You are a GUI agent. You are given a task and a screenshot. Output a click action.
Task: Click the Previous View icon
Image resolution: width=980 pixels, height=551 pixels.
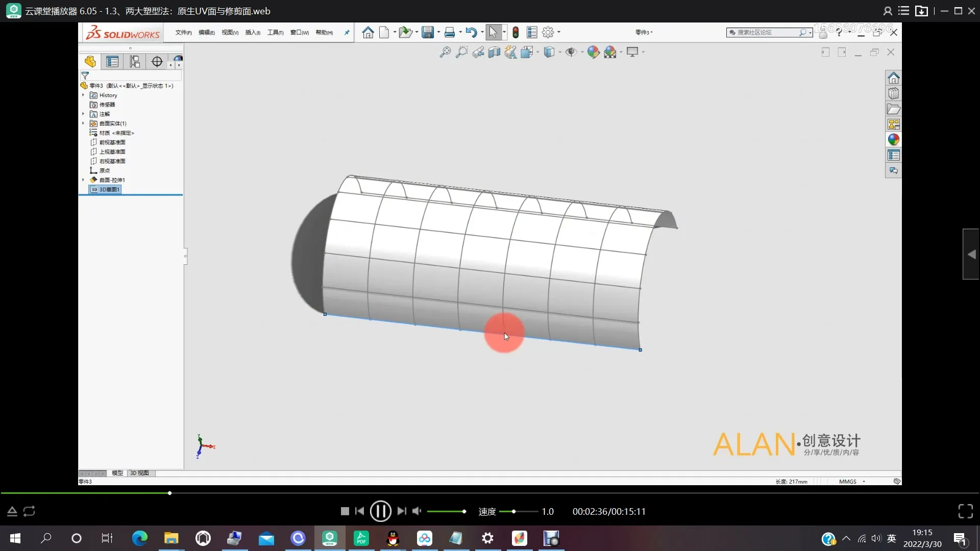[478, 52]
